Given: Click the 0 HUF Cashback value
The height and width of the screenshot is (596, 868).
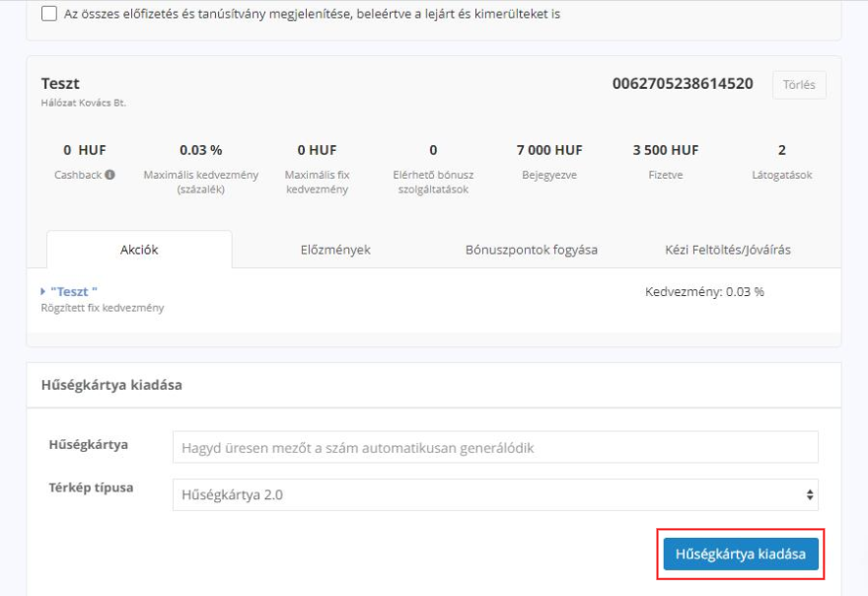Looking at the screenshot, I should (85, 150).
